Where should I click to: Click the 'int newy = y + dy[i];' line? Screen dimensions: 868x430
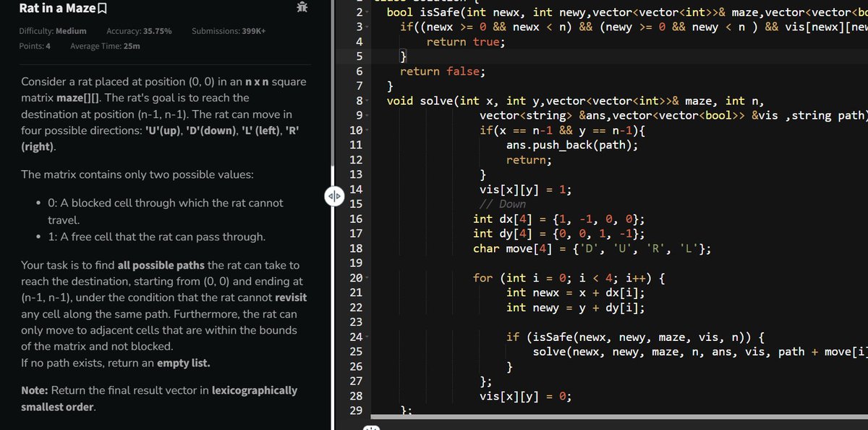(x=576, y=308)
